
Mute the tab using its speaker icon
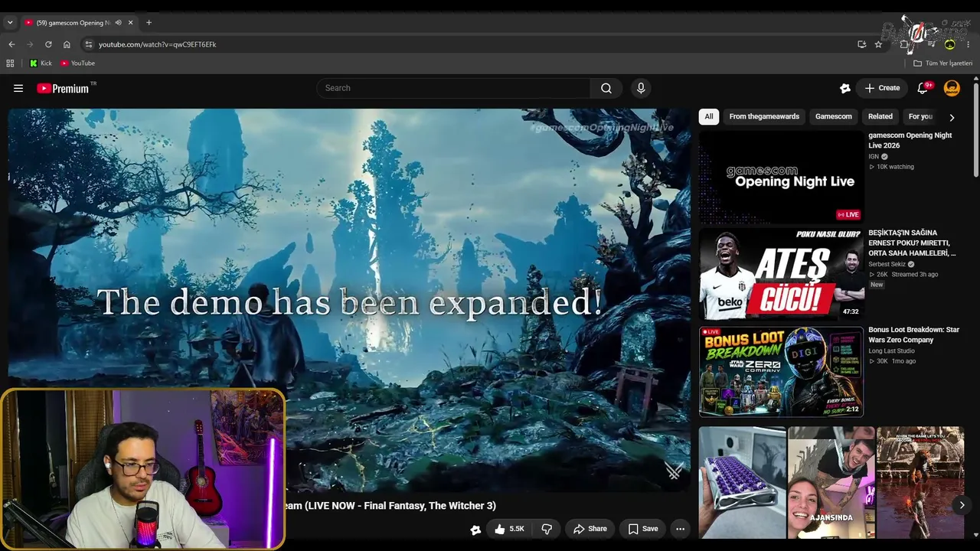coord(118,23)
